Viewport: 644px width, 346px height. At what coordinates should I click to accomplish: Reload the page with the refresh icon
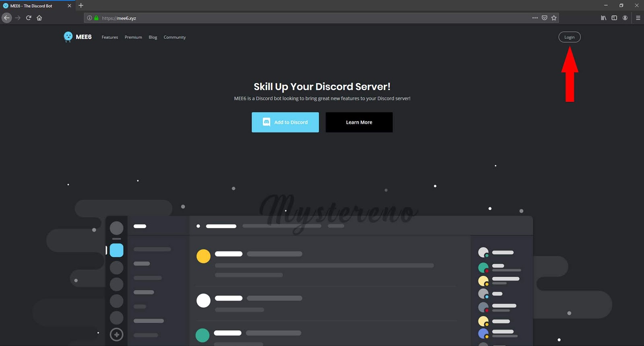29,18
